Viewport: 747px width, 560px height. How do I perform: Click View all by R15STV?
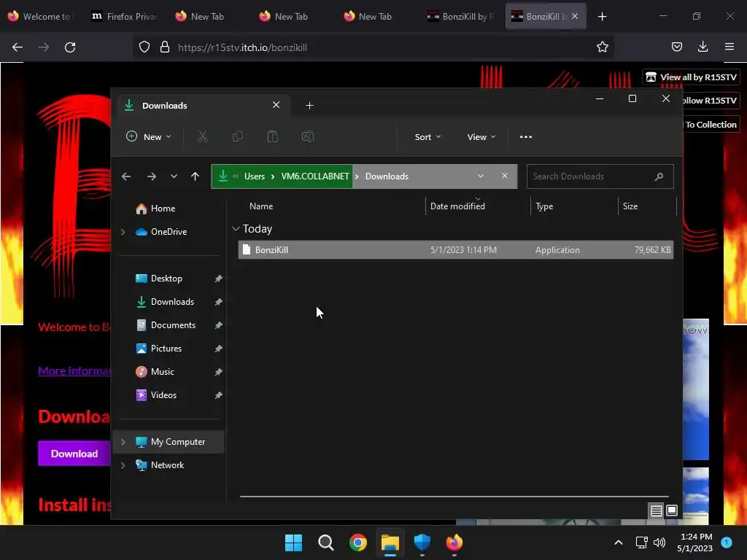[692, 77]
